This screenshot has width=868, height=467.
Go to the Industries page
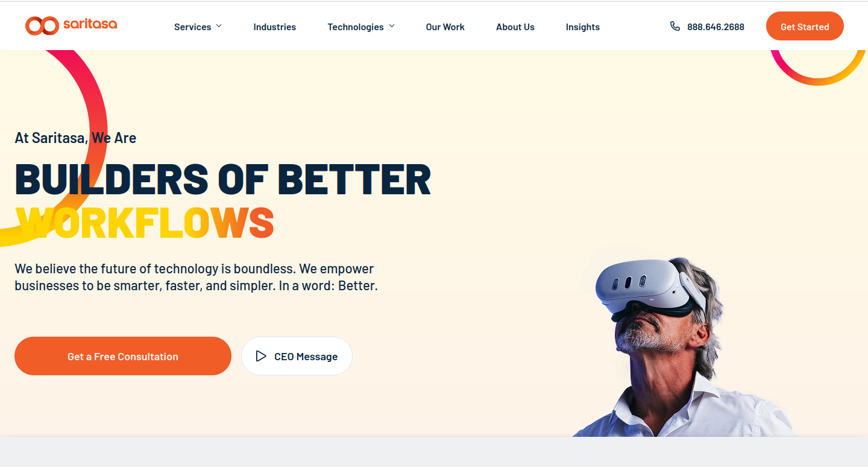[x=275, y=27]
